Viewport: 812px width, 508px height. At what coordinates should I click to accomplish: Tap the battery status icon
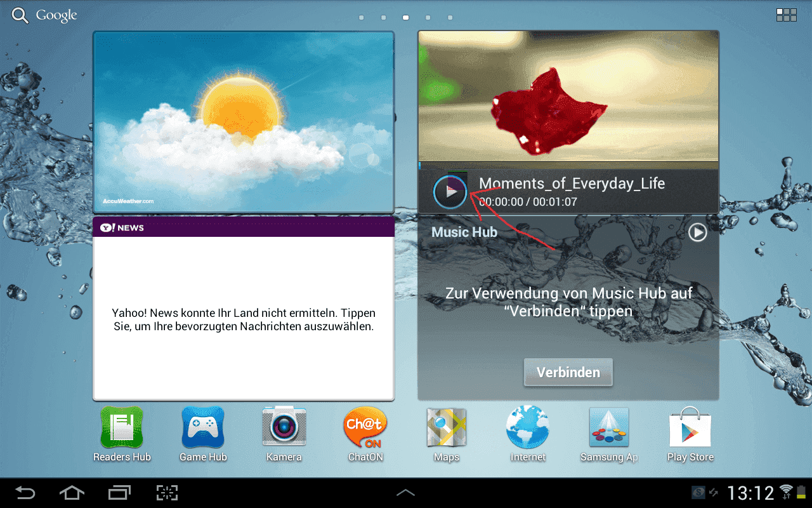[801, 491]
